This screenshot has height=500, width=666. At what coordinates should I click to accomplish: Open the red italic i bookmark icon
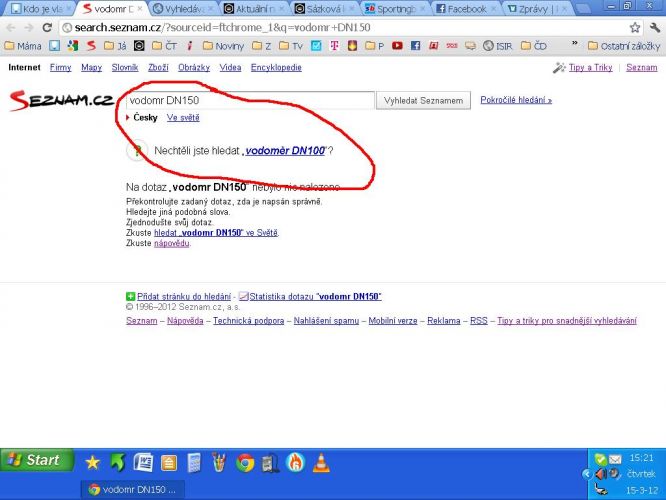189,45
